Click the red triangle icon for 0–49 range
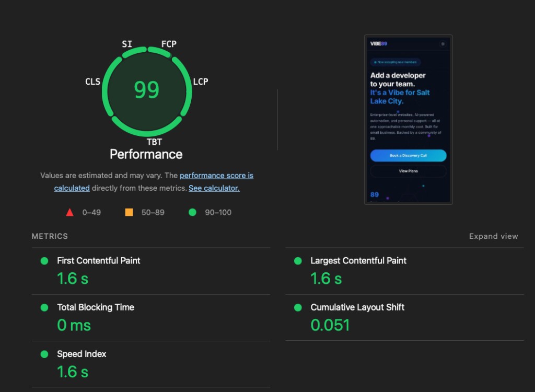The height and width of the screenshot is (392, 535). tap(69, 212)
